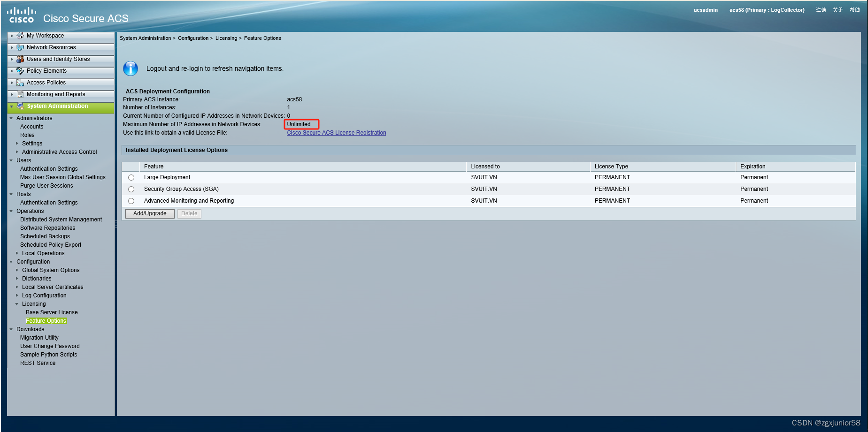Viewport: 868px width, 432px height.
Task: Collapse the Administrators tree node
Action: (11, 118)
